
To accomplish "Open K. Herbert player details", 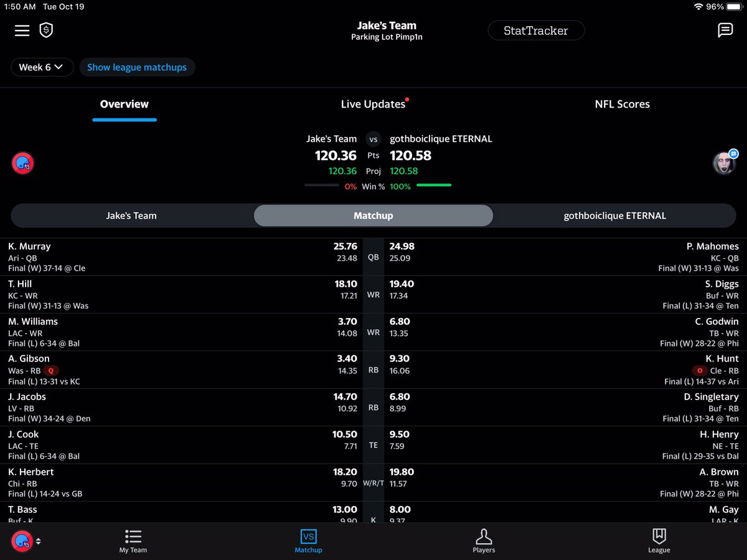I will pyautogui.click(x=31, y=472).
